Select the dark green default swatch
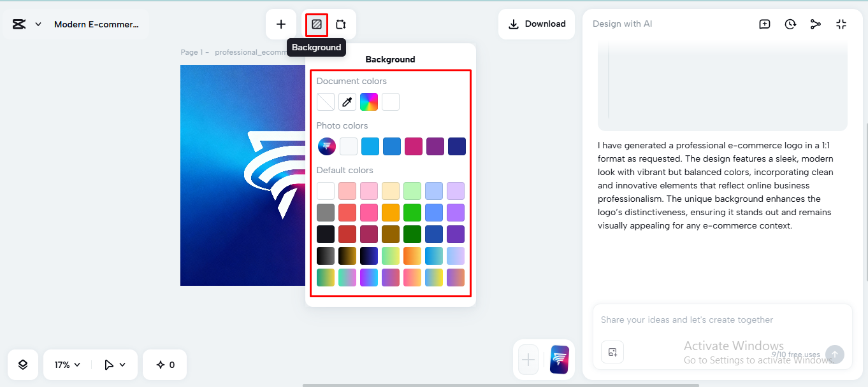 coord(412,234)
